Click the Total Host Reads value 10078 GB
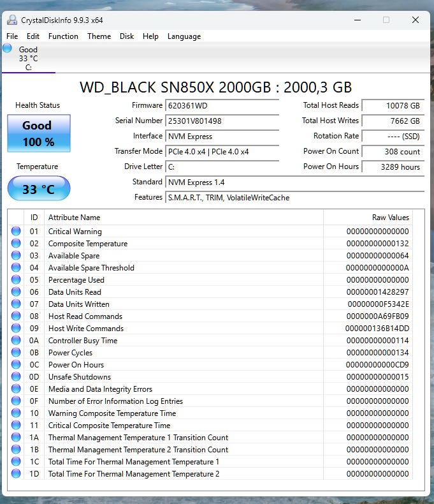 pyautogui.click(x=393, y=105)
